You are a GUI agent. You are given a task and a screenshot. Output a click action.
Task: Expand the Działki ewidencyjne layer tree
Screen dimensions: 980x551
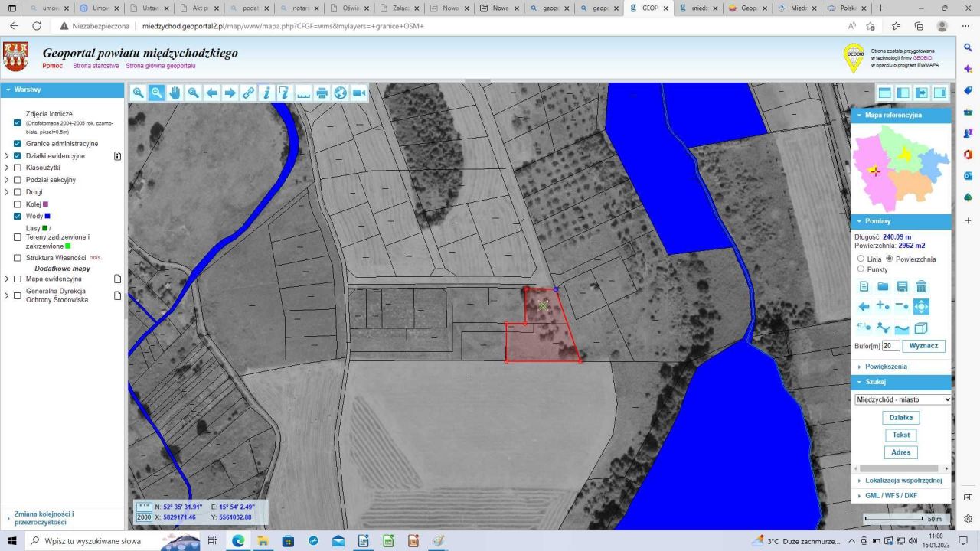point(7,156)
